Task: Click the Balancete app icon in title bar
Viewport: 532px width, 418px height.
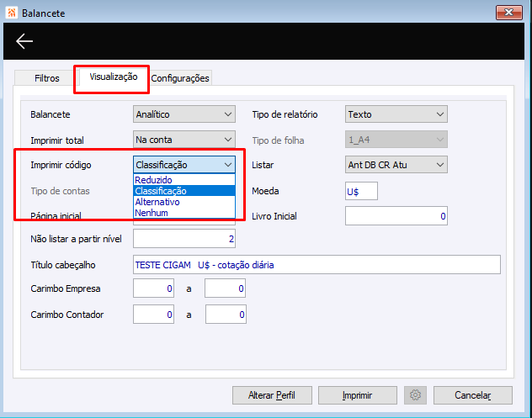Action: [12, 13]
